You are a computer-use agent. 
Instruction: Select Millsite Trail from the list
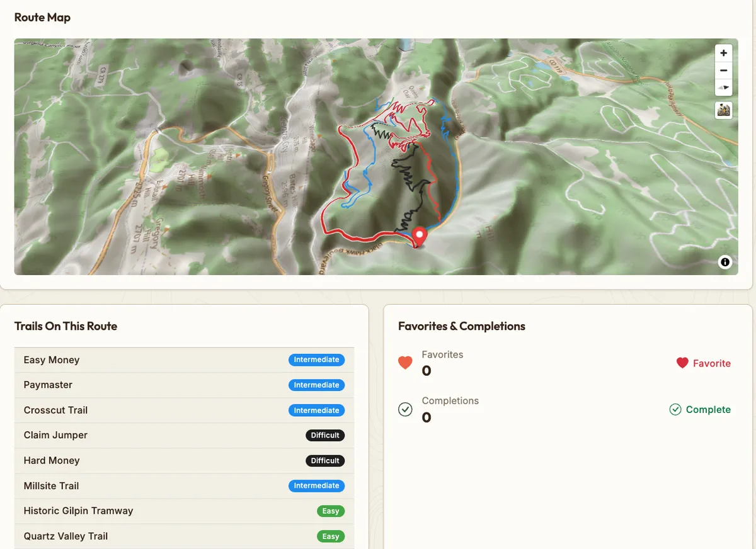[51, 486]
